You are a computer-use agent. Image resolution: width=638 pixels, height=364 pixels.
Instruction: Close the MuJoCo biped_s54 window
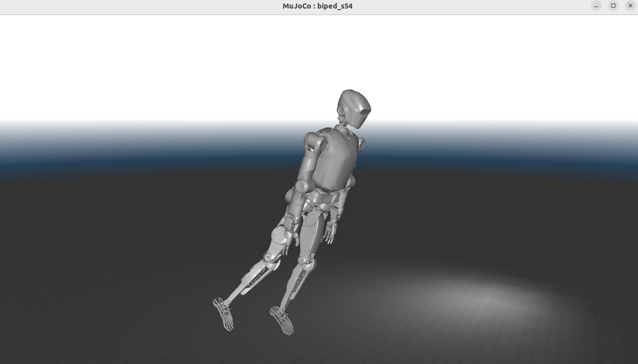[630, 6]
